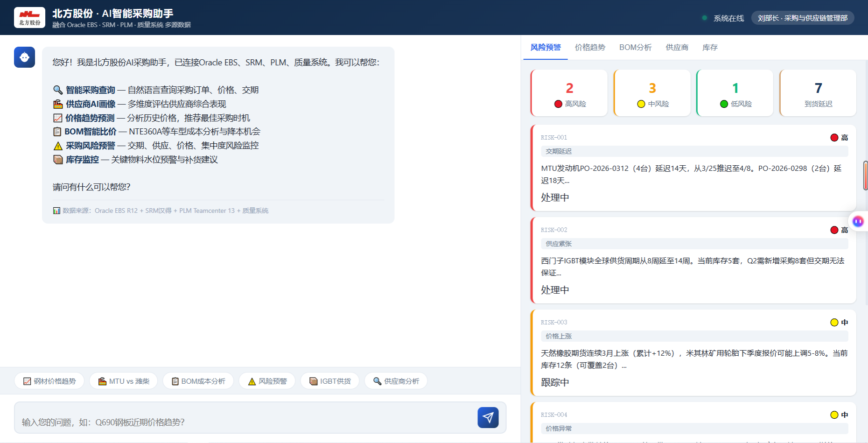Switch to the 价格趋势 tab
The height and width of the screenshot is (443, 868).
[590, 47]
